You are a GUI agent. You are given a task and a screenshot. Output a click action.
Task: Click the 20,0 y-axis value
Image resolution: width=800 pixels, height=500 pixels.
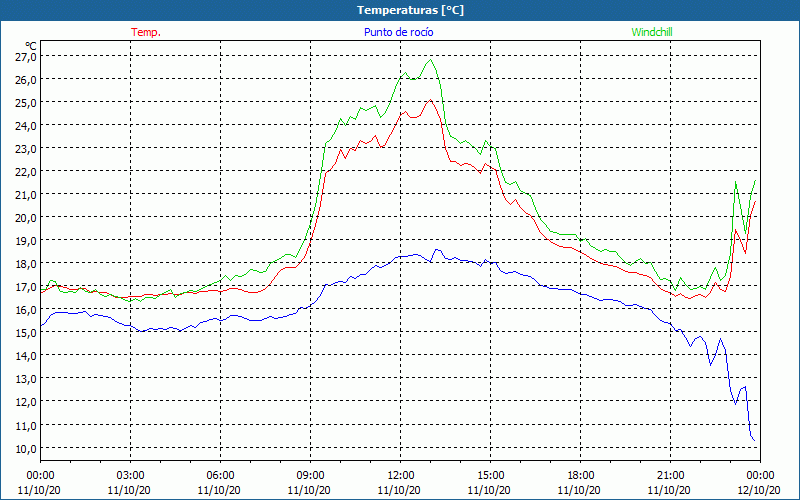pos(26,217)
